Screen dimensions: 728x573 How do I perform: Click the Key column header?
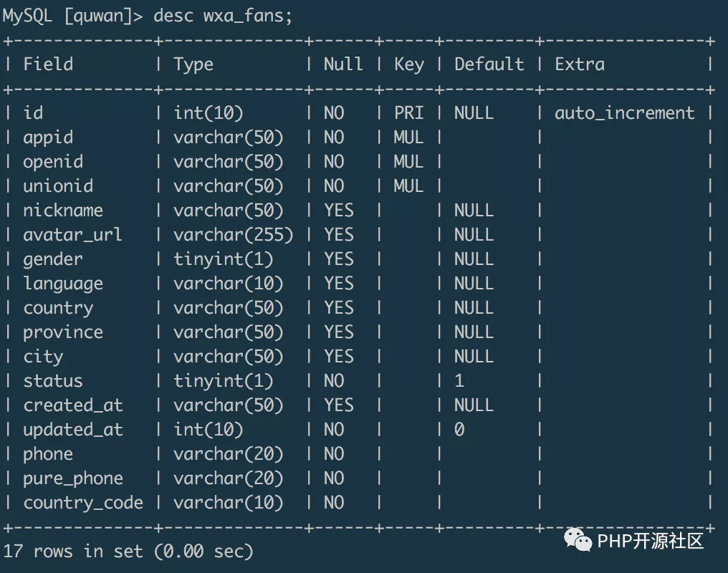click(x=408, y=64)
